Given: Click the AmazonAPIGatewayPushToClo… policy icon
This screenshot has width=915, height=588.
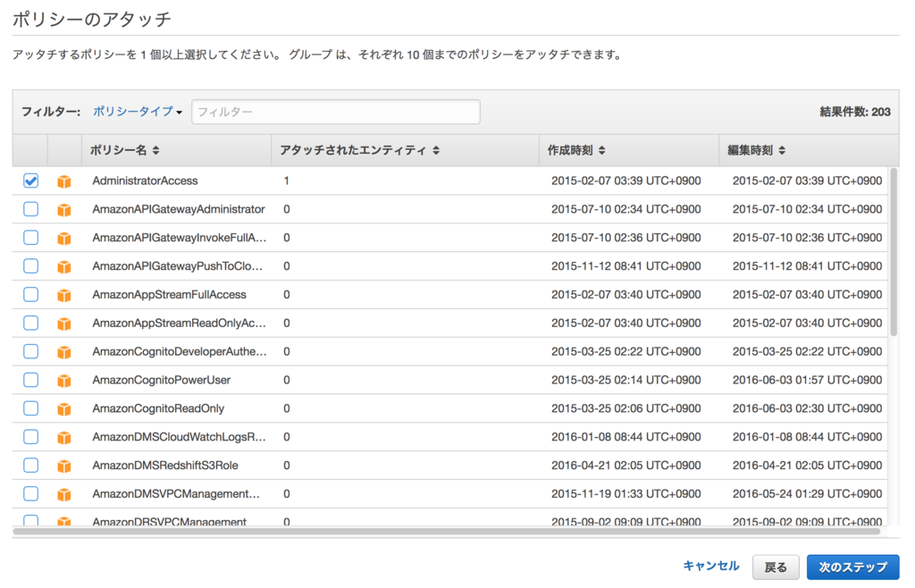Looking at the screenshot, I should point(64,267).
